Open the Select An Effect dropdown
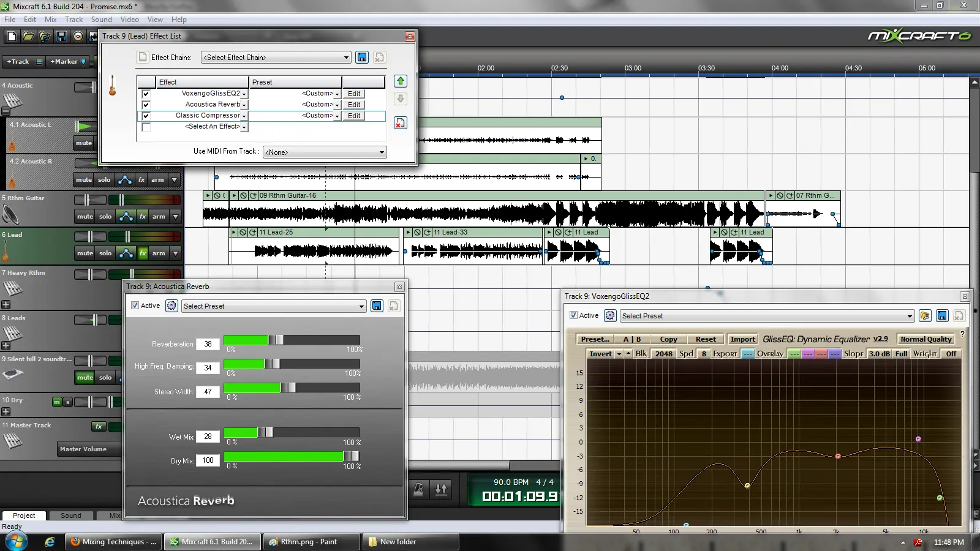Viewport: 980px width, 551px height. (244, 127)
